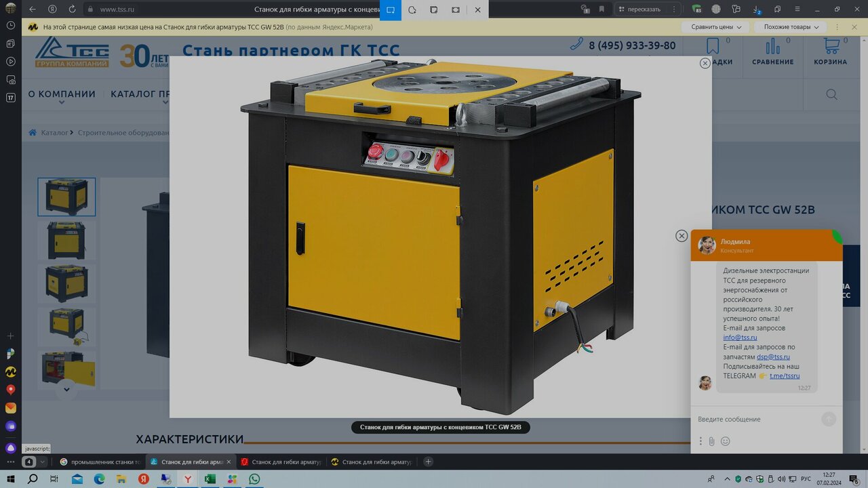Viewport: 868px width, 488px height.
Task: Close the Людмила consultant chat widget
Action: [682, 236]
